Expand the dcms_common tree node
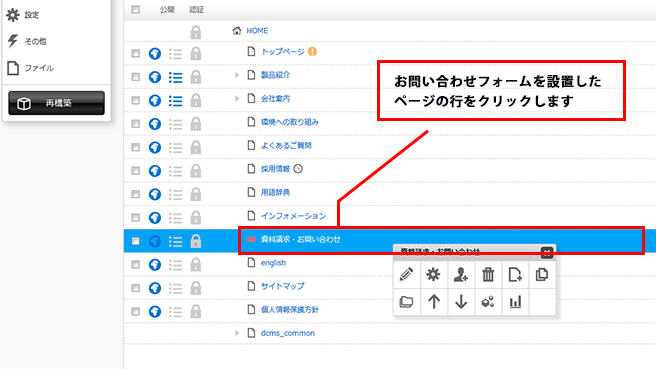The width and height of the screenshot is (656, 369). [x=237, y=333]
